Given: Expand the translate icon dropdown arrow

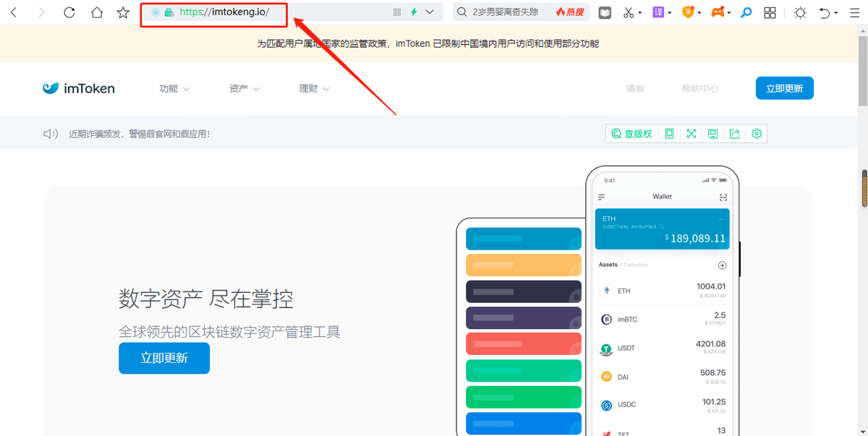Looking at the screenshot, I should click(670, 13).
